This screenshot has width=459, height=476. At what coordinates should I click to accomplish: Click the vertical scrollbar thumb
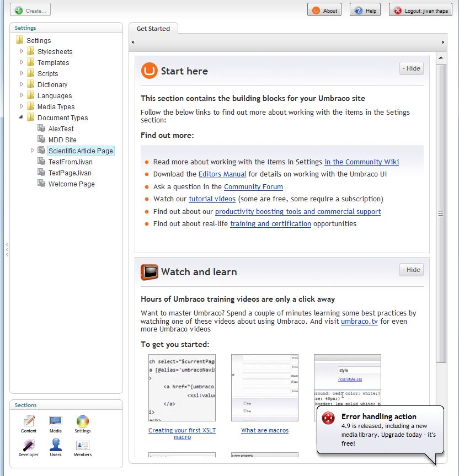pos(441,213)
